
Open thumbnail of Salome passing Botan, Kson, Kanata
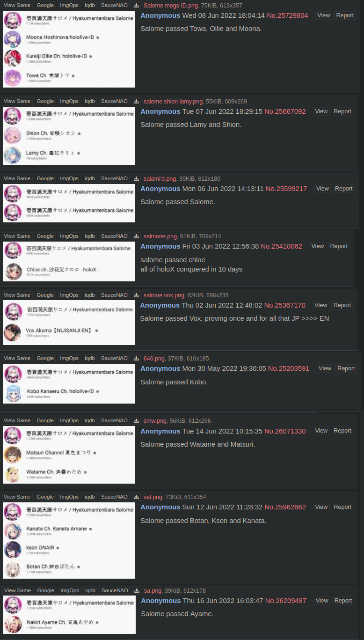(69, 541)
